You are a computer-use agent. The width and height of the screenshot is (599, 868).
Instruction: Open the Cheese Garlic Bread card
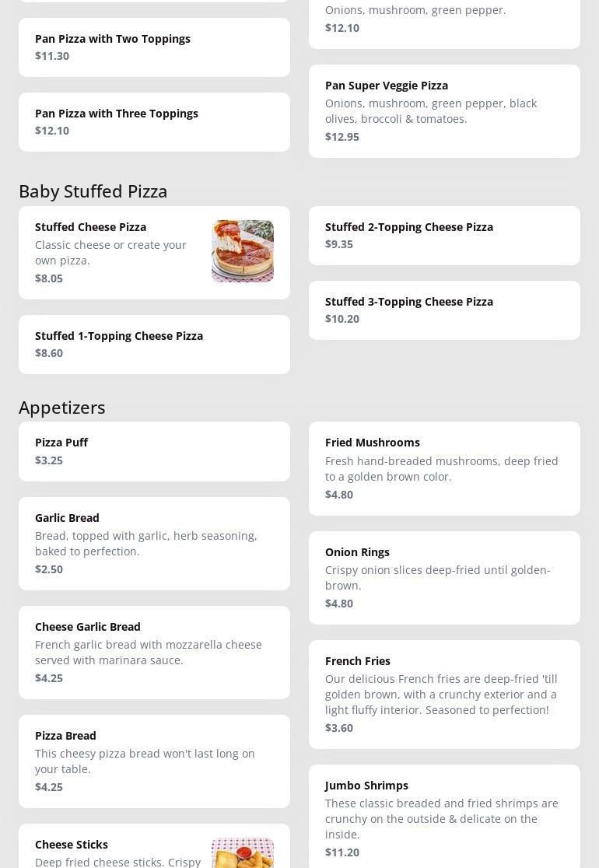(155, 653)
